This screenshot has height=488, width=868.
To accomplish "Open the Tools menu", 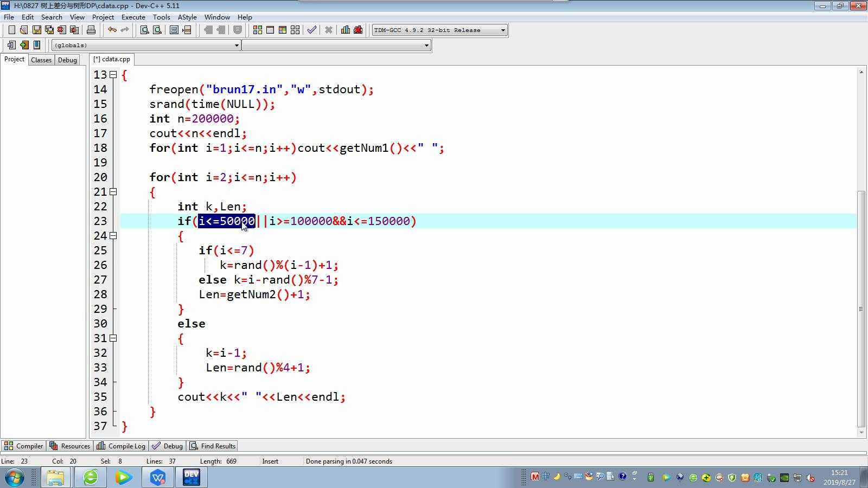I will point(162,17).
